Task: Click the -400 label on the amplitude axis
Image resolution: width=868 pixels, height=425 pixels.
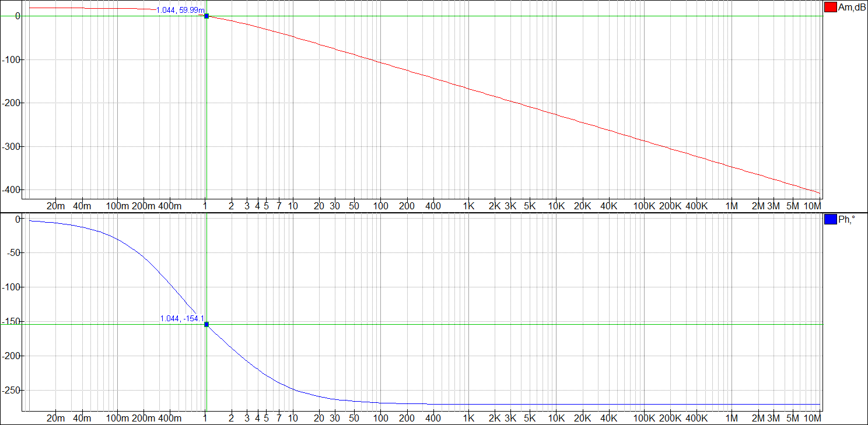Action: coord(12,190)
